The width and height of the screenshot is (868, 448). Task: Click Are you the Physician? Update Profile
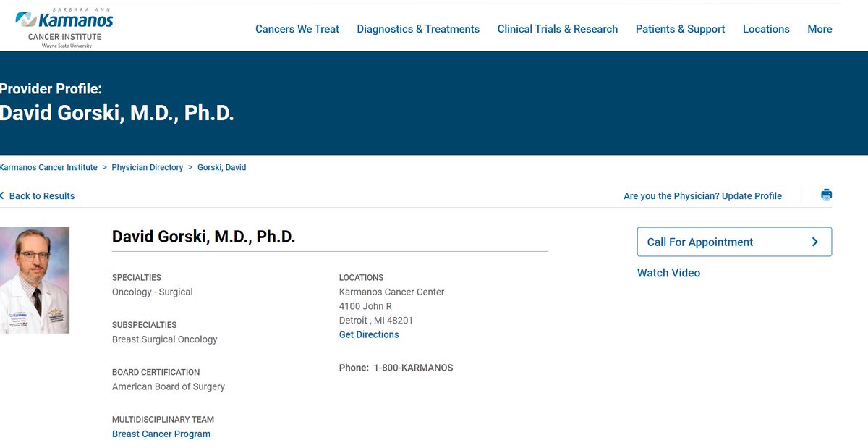tap(702, 195)
